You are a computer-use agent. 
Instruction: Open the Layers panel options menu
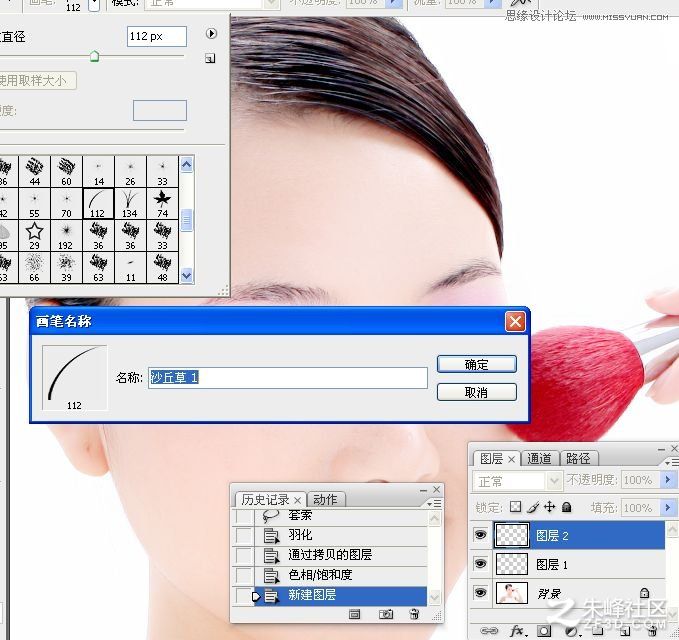[672, 462]
